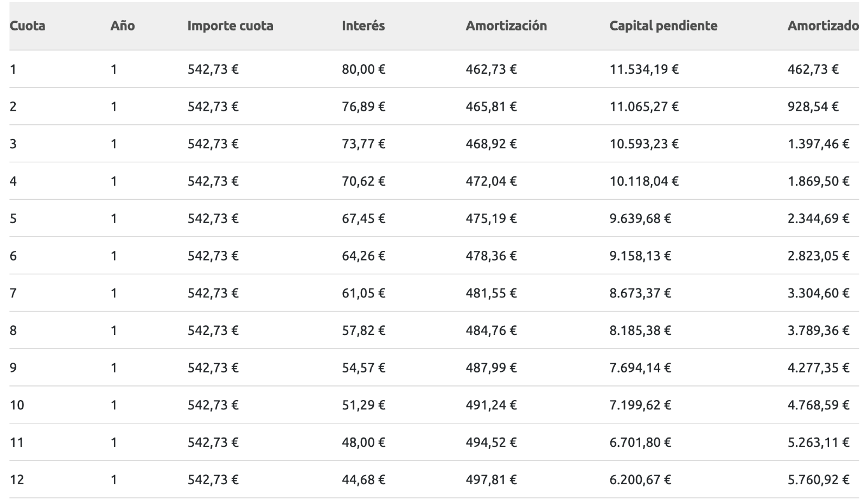Click the Cuota column header

click(27, 26)
